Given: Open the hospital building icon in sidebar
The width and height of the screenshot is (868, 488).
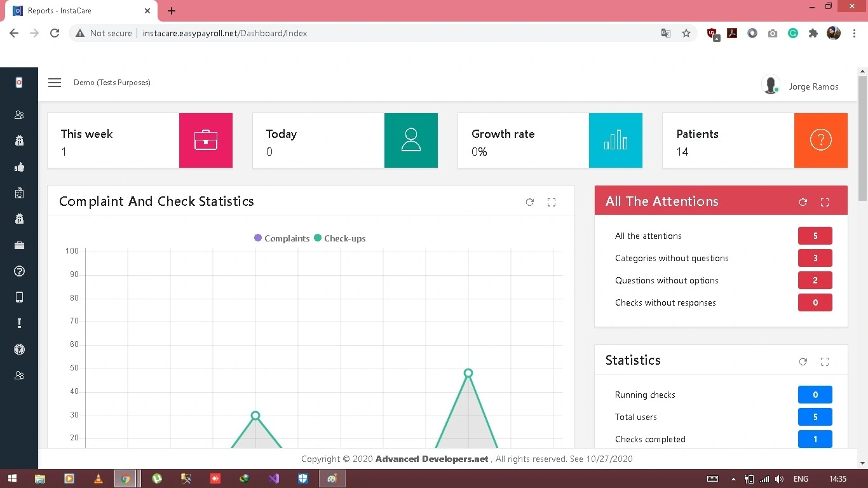Looking at the screenshot, I should [19, 193].
